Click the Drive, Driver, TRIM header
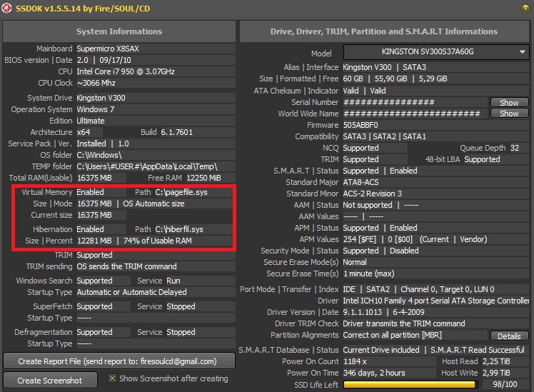Image resolution: width=534 pixels, height=392 pixels. click(384, 31)
